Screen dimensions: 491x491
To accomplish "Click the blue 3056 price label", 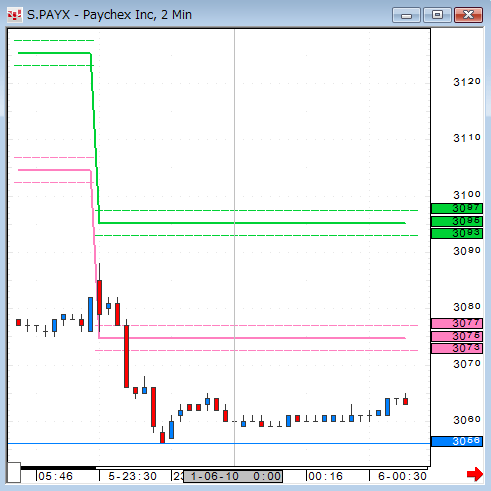I will pos(457,441).
